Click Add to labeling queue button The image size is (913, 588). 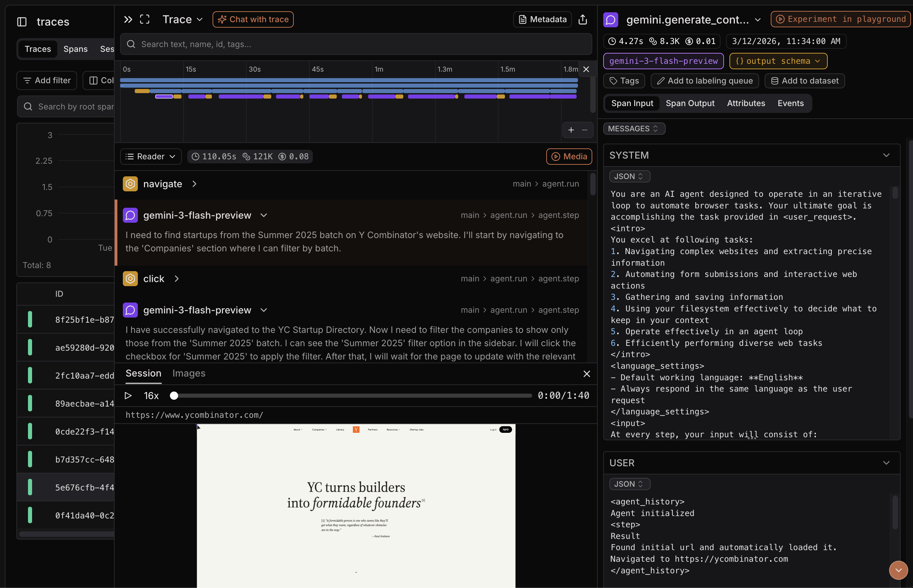point(705,81)
